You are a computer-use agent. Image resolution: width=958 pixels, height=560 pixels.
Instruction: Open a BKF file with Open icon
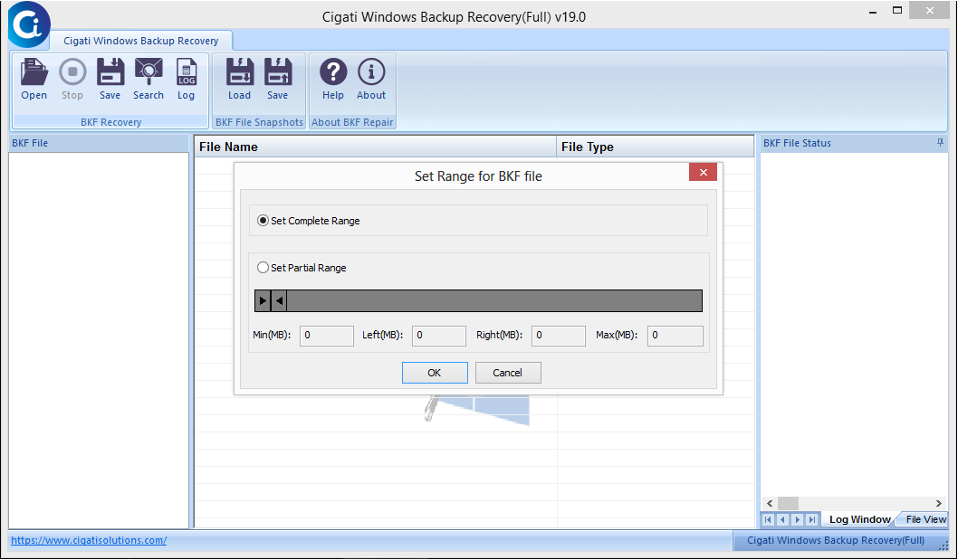(x=34, y=80)
